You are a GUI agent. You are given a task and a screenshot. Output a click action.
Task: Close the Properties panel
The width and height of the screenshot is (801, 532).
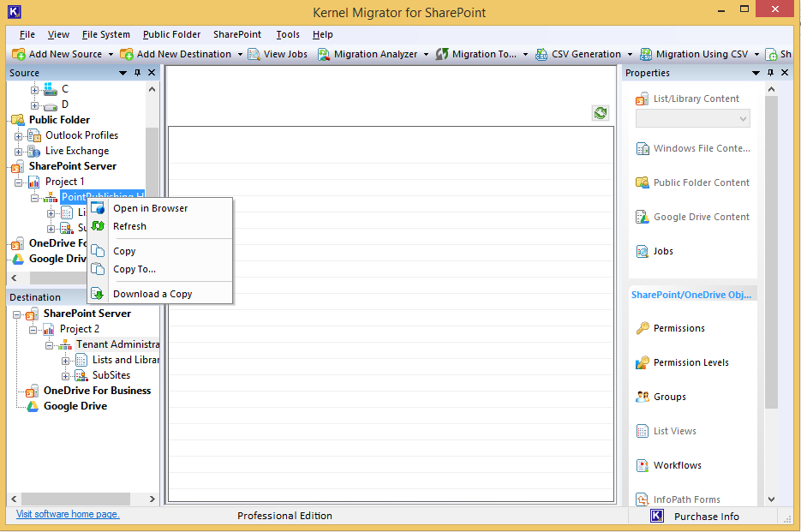(785, 73)
